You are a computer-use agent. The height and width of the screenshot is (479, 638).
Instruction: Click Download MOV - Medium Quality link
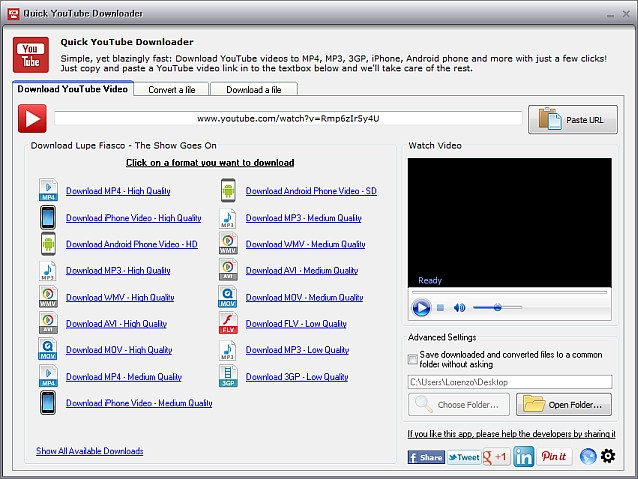[x=304, y=297]
